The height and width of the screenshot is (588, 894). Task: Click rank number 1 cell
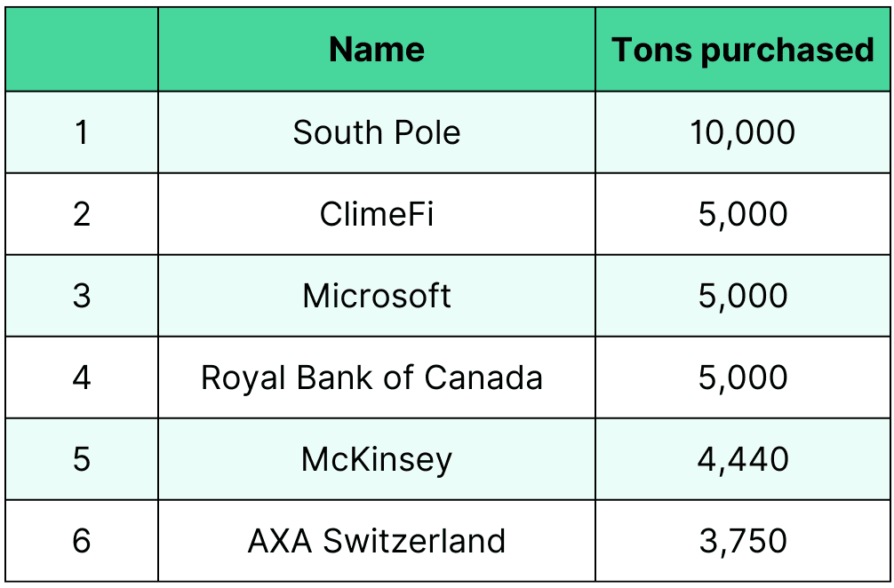[x=82, y=132]
